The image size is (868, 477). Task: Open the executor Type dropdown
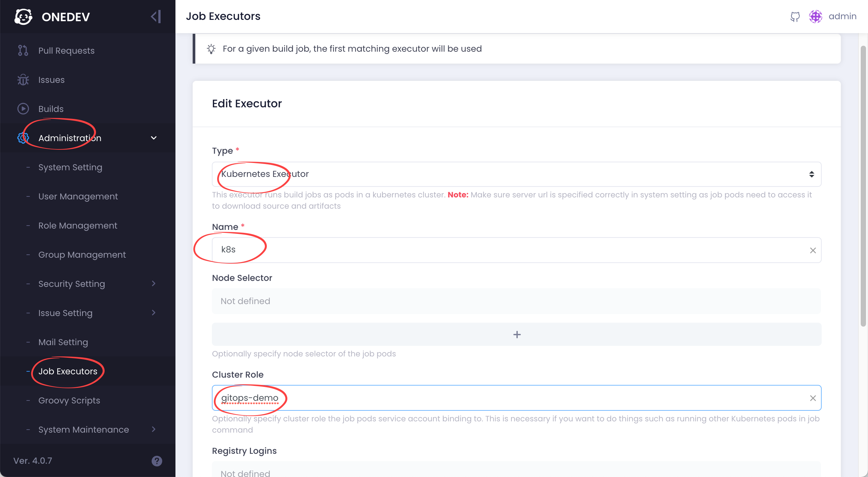click(x=516, y=174)
